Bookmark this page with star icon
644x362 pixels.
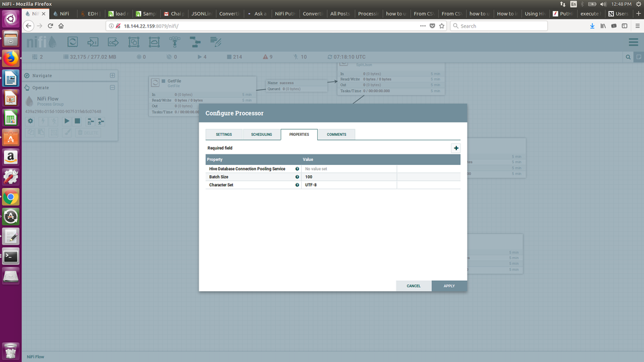point(442,26)
